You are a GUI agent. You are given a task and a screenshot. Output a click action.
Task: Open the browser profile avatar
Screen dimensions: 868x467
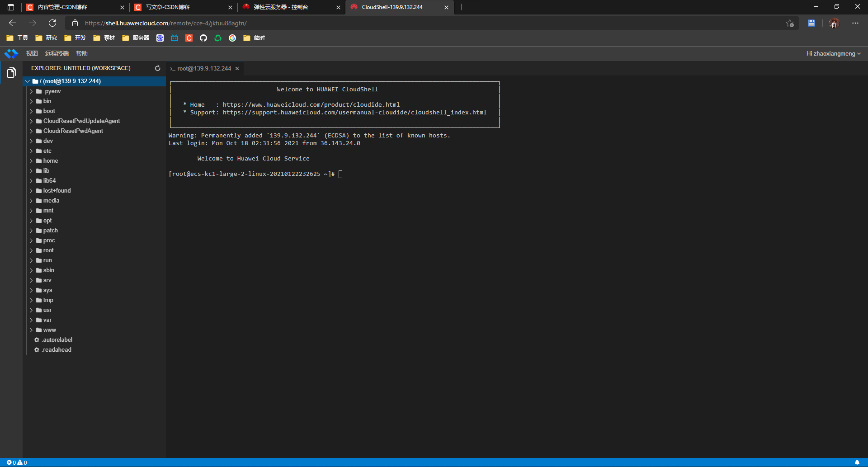click(834, 23)
